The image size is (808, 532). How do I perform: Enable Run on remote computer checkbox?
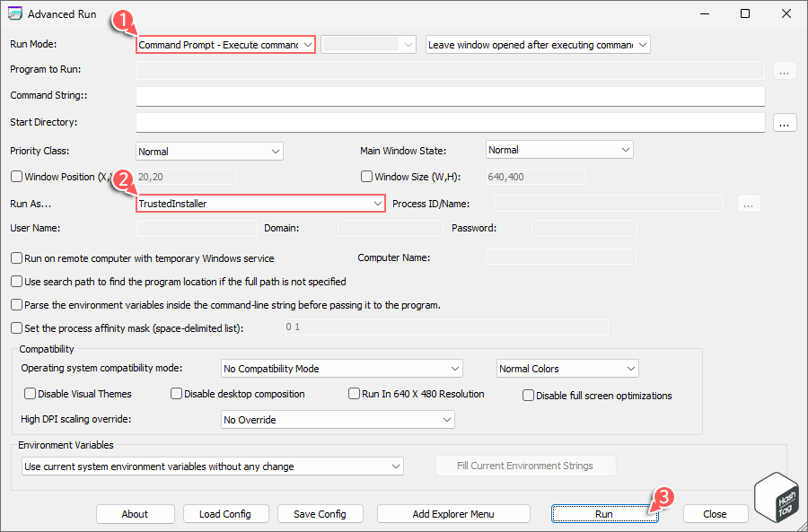[x=16, y=258]
